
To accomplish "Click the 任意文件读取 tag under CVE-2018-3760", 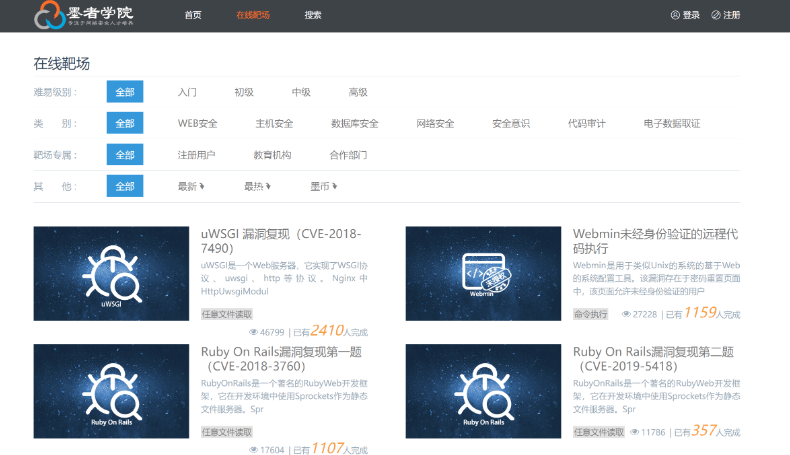I will (227, 432).
